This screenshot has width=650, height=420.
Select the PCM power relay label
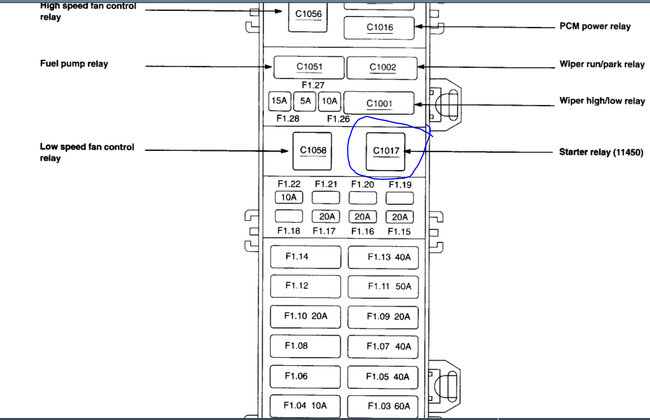point(595,26)
